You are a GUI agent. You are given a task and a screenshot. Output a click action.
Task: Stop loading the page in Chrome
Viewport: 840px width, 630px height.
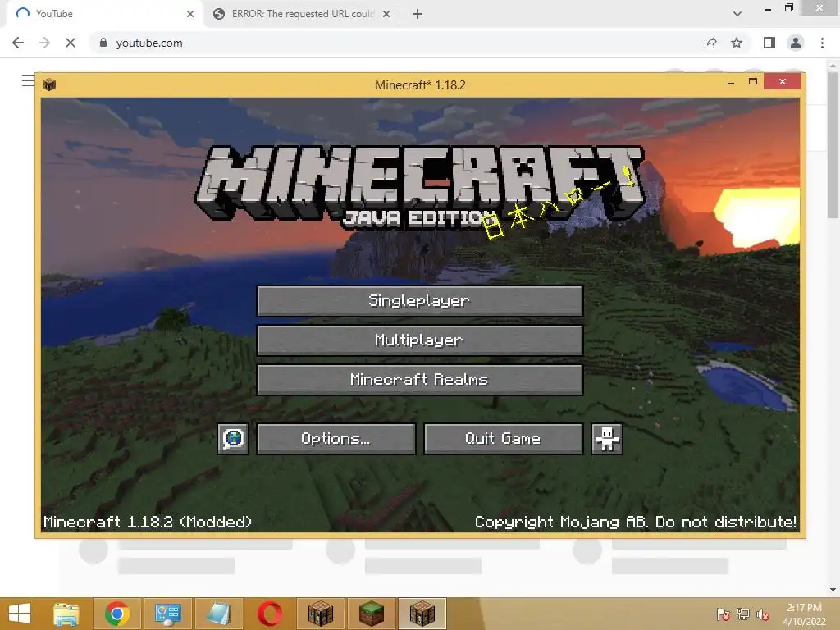[71, 43]
